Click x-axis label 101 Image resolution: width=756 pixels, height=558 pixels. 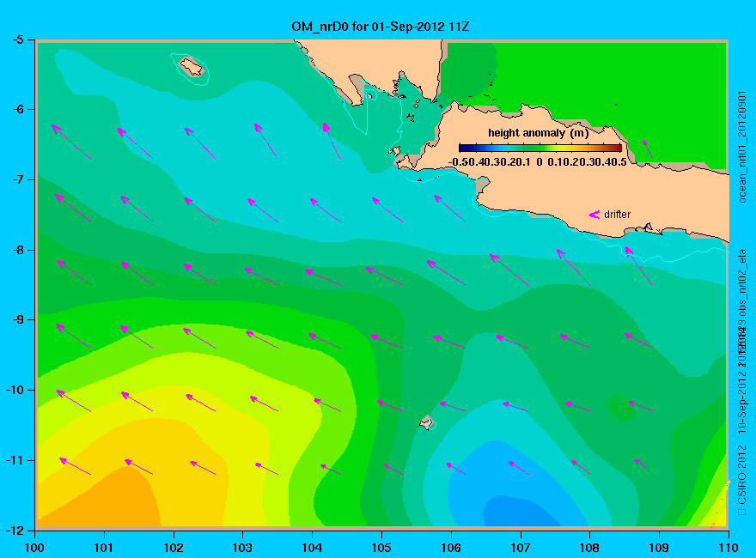point(104,548)
